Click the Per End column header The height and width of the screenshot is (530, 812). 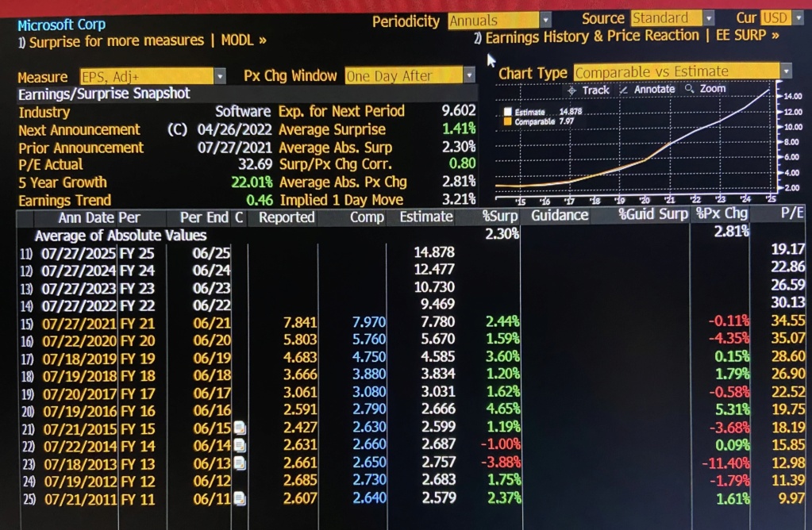coord(204,217)
